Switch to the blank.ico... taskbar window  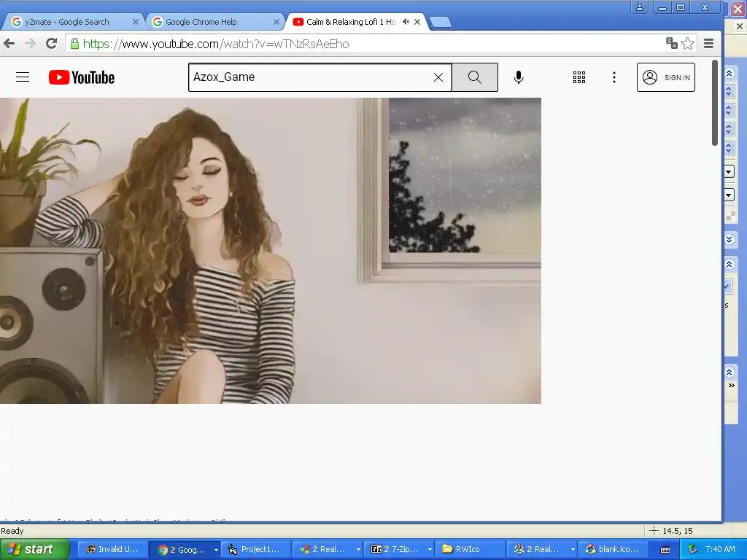click(612, 549)
